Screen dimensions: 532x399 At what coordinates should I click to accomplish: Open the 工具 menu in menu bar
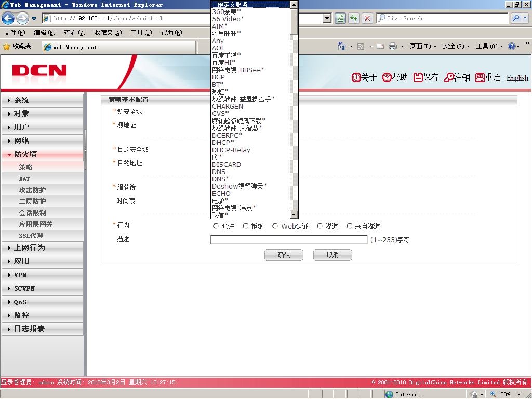pyautogui.click(x=141, y=33)
